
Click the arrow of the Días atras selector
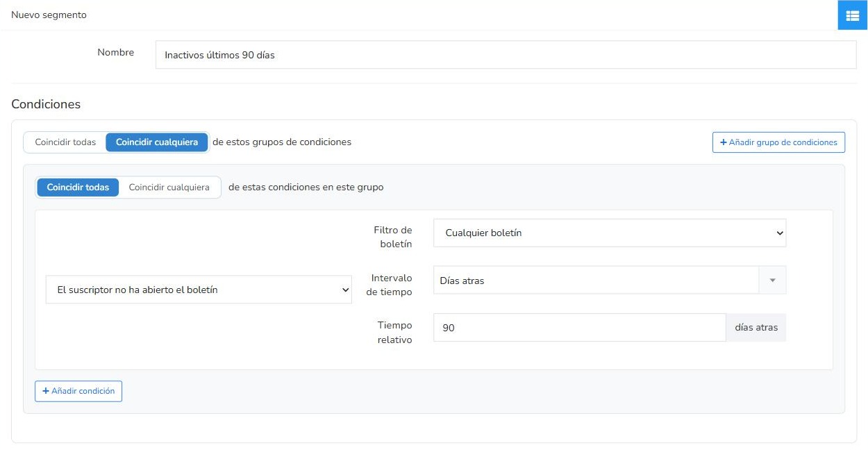772,281
